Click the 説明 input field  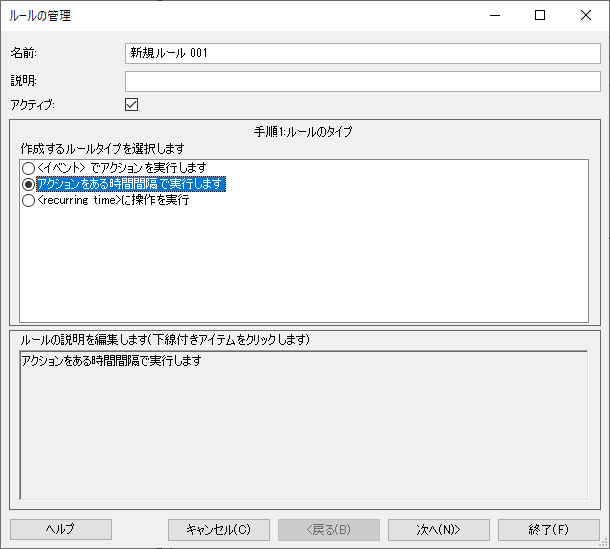click(363, 81)
